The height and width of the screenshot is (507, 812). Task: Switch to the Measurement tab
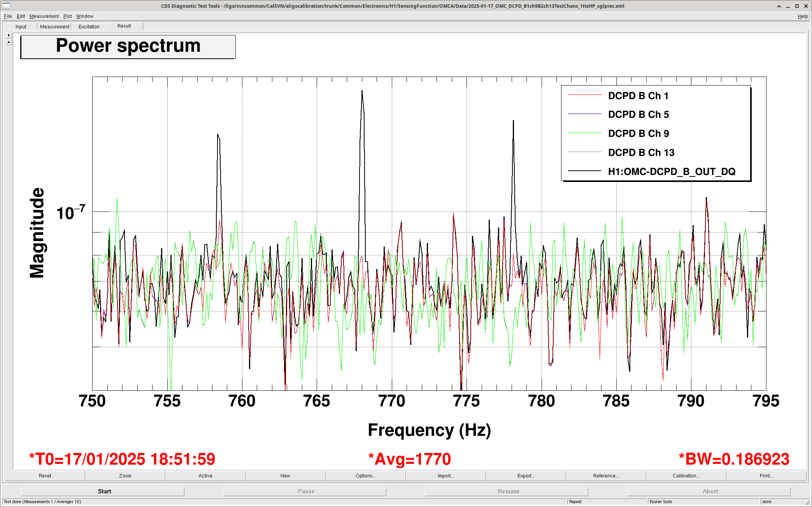pyautogui.click(x=54, y=26)
